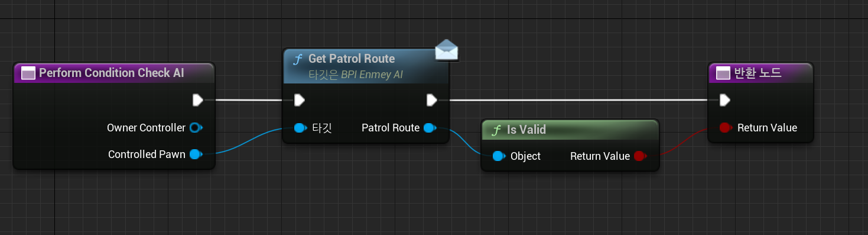This screenshot has width=868, height=235.
Task: Click the Get Patrol Route execution output pin
Action: click(x=432, y=100)
